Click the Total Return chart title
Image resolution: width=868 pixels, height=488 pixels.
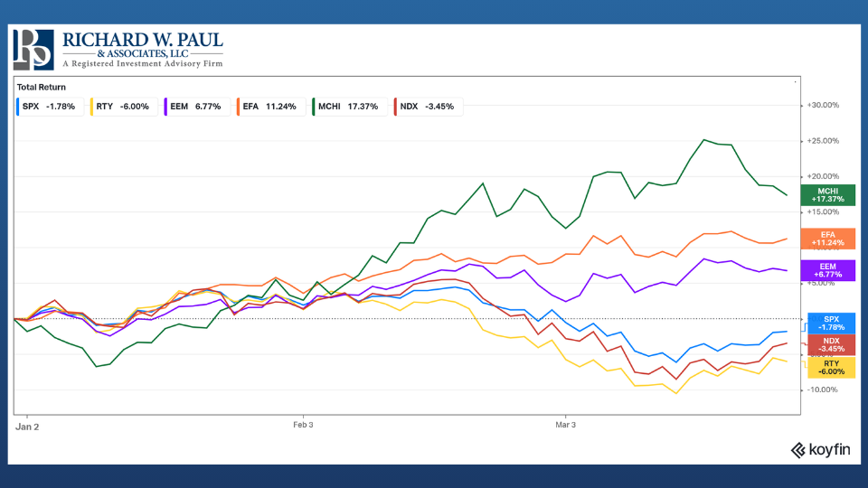[x=41, y=88]
